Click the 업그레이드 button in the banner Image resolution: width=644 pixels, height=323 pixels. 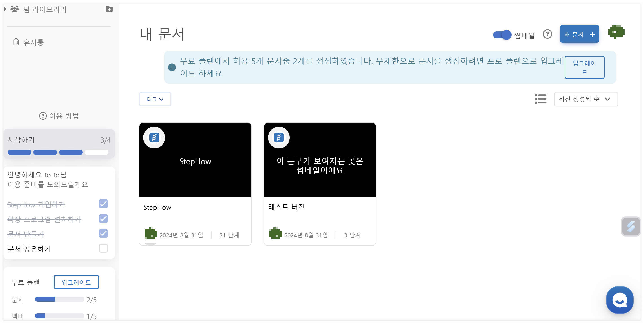[584, 67]
